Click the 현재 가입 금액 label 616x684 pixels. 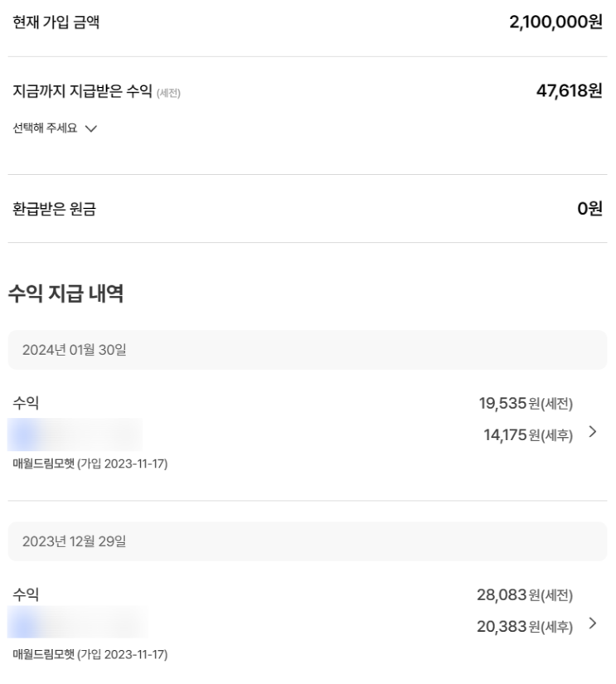(x=56, y=22)
